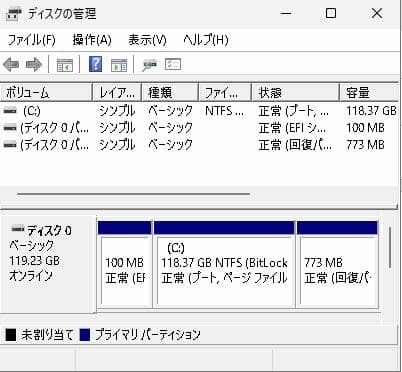Screen dimensions: 402x372
Task: Click the 正常 (ブート, ... status cell
Action: 294,111
